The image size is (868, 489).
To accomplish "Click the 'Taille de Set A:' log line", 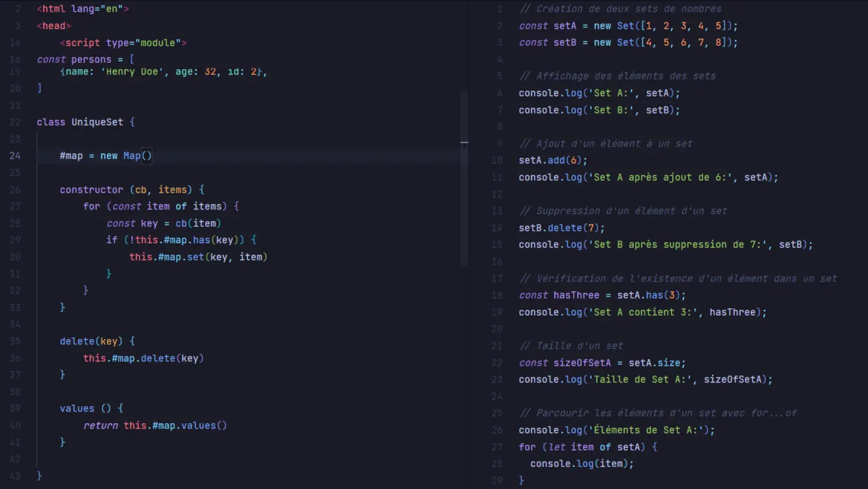I will [646, 379].
